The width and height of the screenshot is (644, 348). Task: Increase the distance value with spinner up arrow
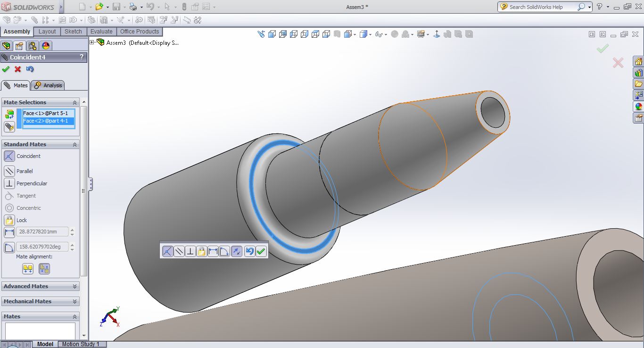click(x=72, y=230)
